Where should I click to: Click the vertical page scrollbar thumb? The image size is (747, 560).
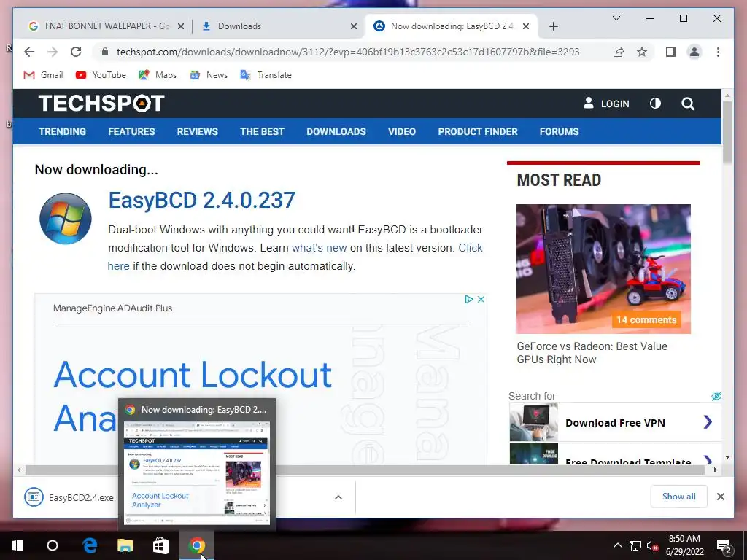tap(727, 133)
